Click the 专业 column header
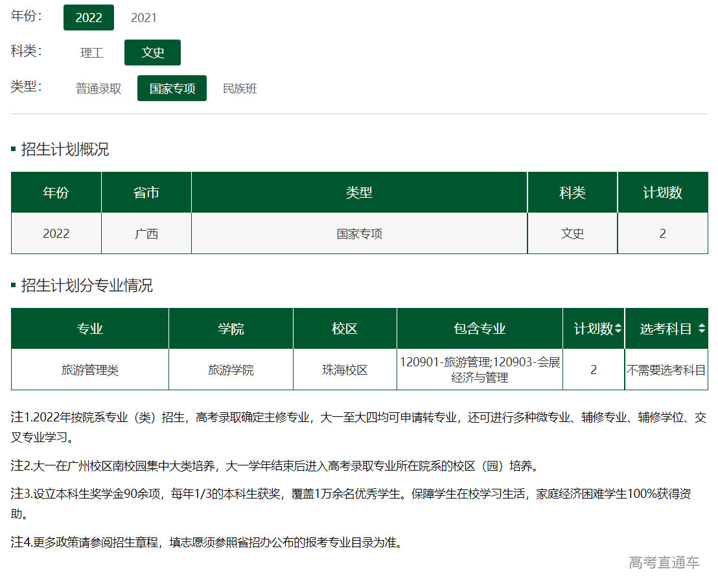The height and width of the screenshot is (588, 718). (90, 329)
